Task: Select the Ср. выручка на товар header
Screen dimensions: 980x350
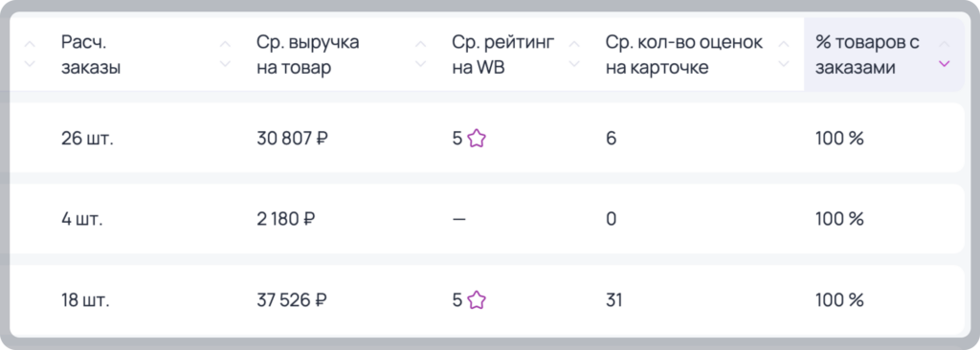Action: coord(308,55)
